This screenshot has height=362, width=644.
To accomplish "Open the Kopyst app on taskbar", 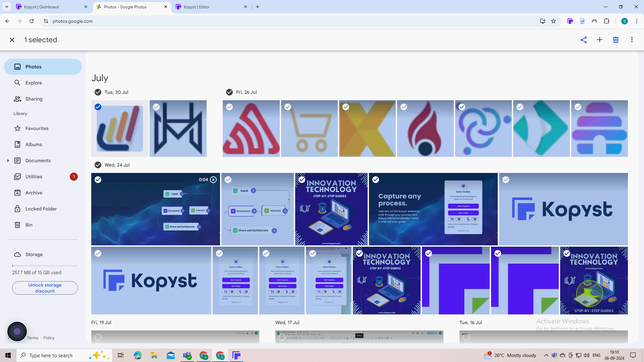I will coord(236,355).
